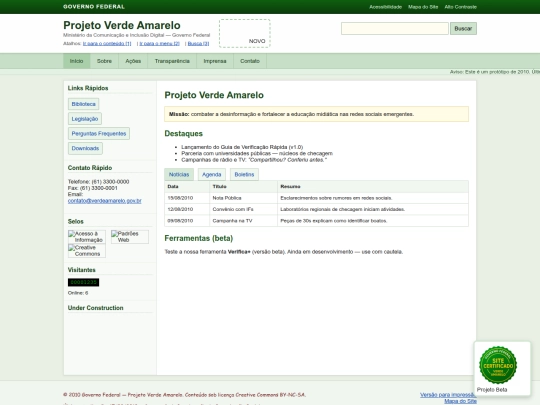Click the 'Lançamento do Guia de Verificação' bullet
Viewport: 540px width, 405px height.
click(x=242, y=147)
